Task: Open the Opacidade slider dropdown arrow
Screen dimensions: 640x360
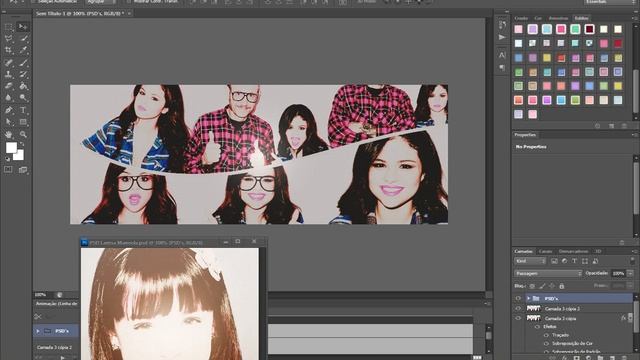Action: [630, 273]
